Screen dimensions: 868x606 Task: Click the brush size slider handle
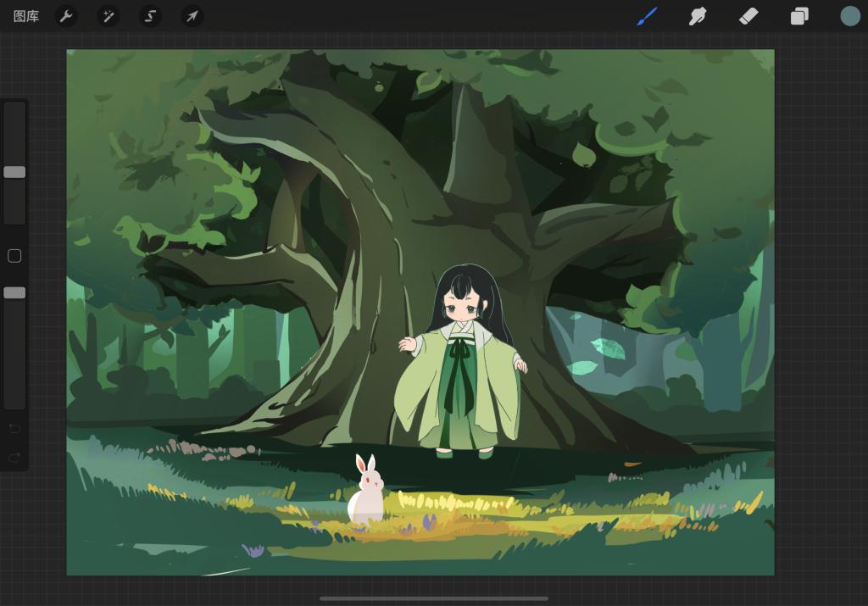point(14,172)
